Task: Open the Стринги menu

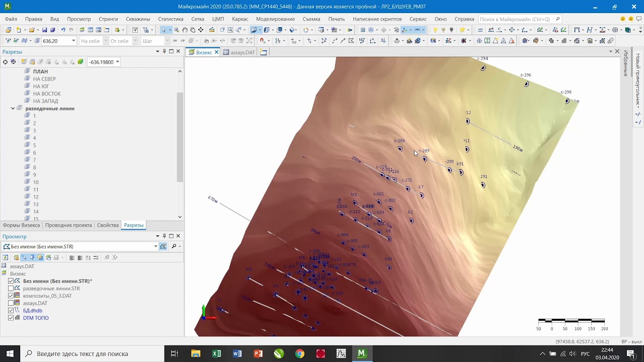Action: (108, 19)
